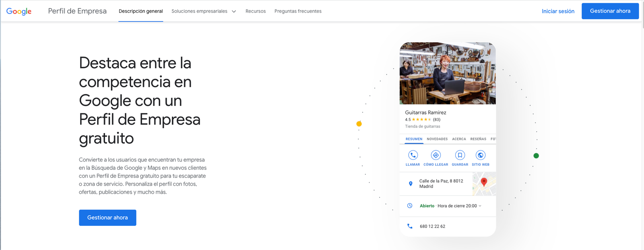Viewport: 644px width, 250px height.
Task: Expand the closing hours chevron
Action: click(x=480, y=206)
